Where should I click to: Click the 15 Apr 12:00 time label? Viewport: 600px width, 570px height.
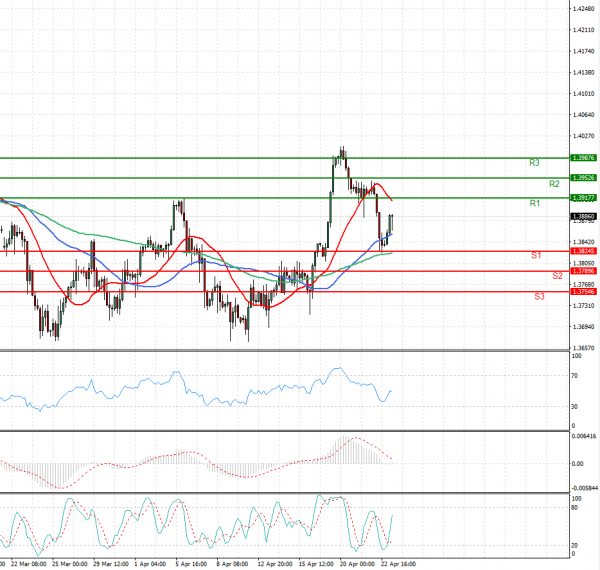316,564
